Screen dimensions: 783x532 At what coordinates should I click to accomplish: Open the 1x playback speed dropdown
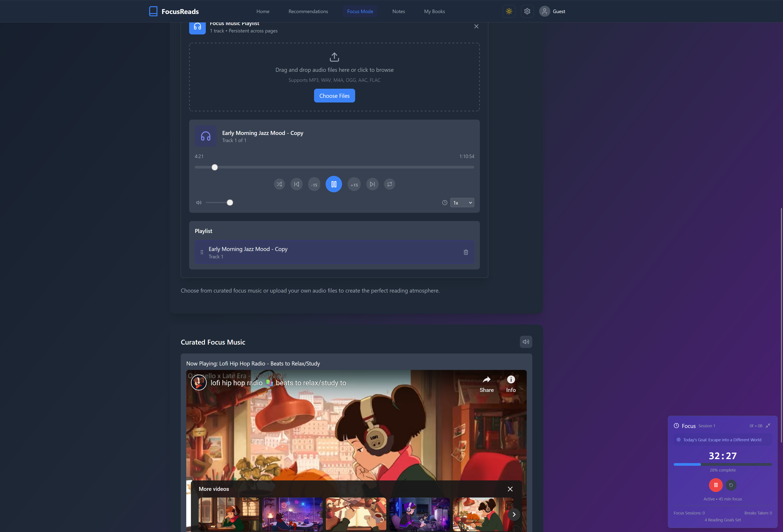pyautogui.click(x=462, y=203)
